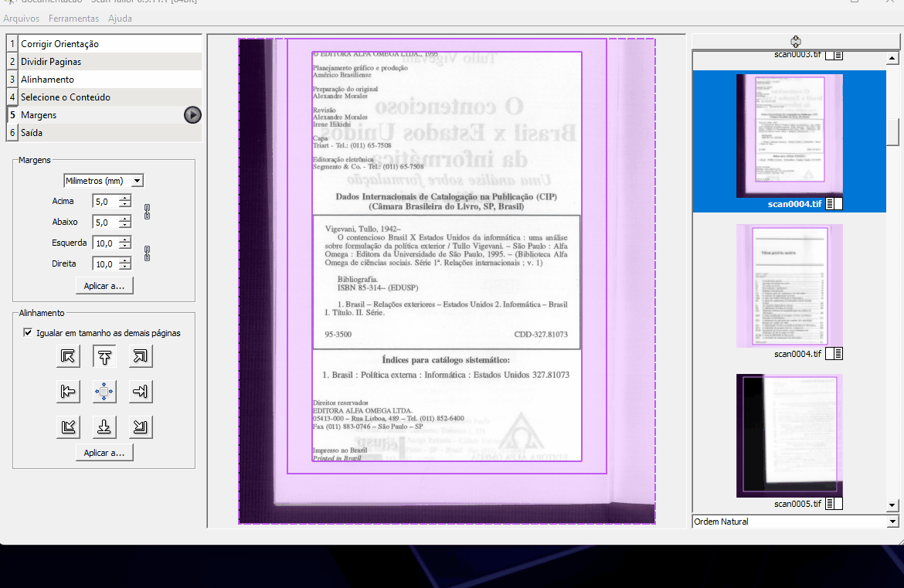Align content to right center
The width and height of the screenshot is (904, 588).
click(141, 392)
